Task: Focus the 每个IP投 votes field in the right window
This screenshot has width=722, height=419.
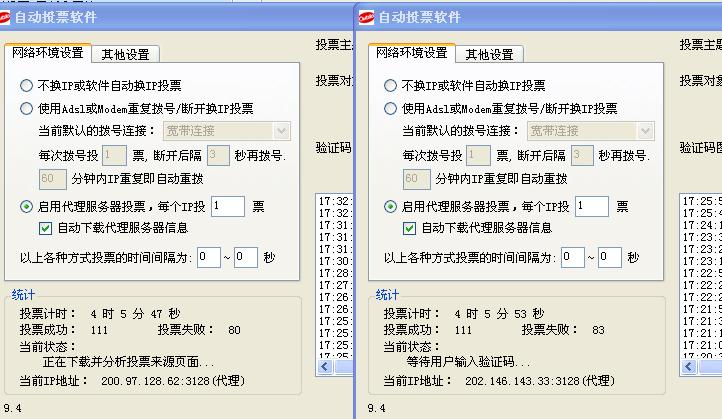Action: coord(592,206)
